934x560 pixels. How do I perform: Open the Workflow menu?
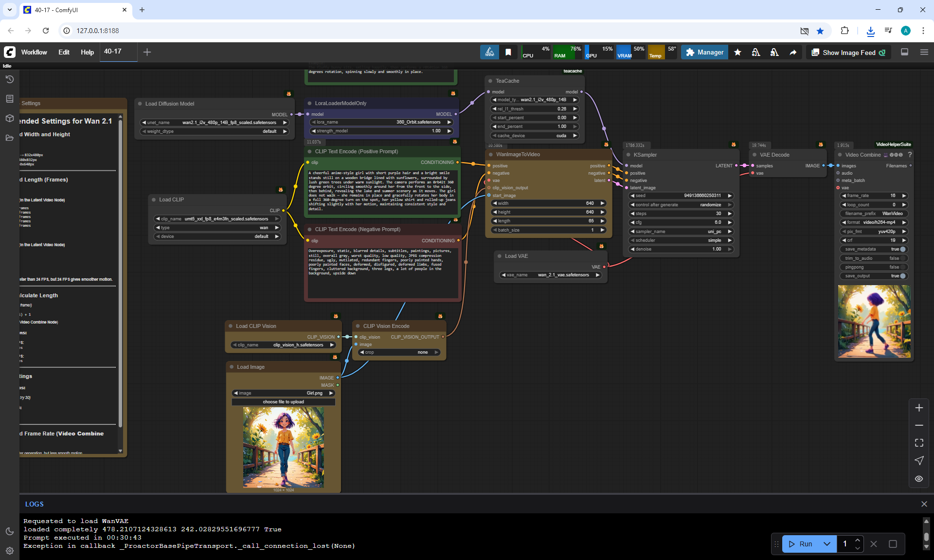point(34,52)
